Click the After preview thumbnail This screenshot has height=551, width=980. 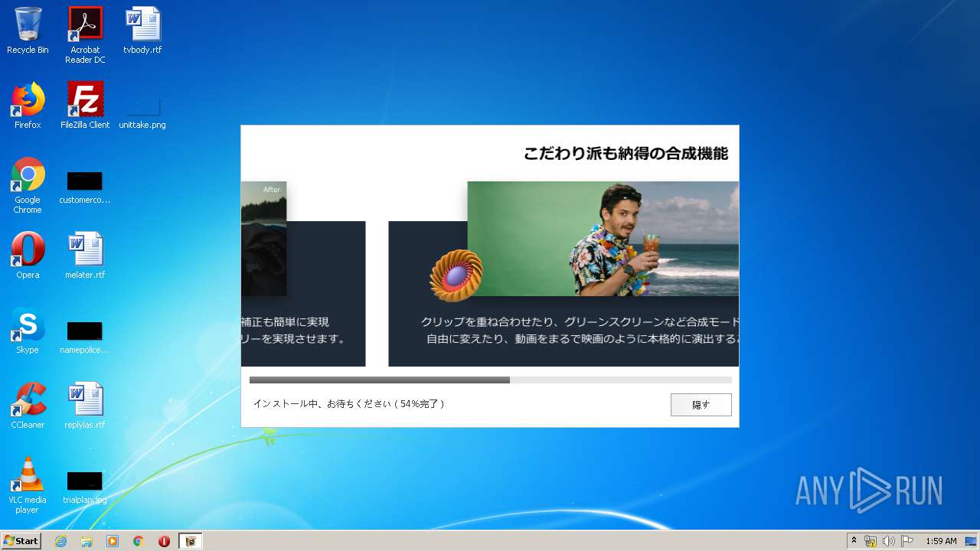[x=263, y=239]
